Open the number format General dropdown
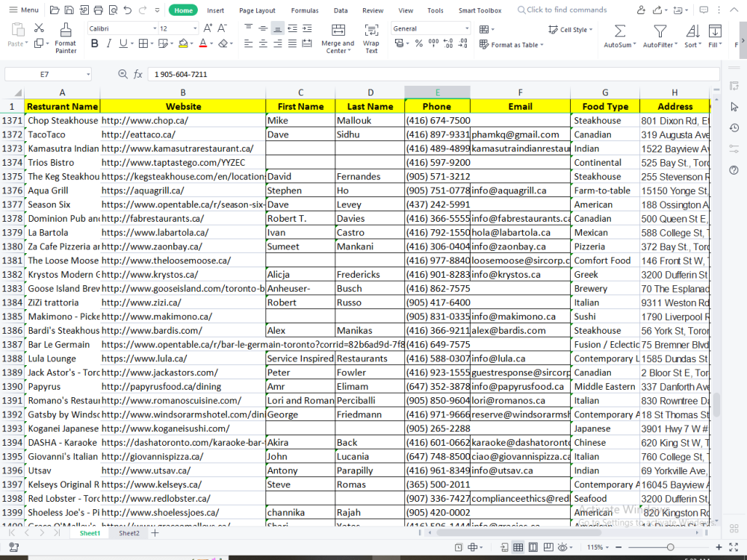This screenshot has width=747, height=560. [x=466, y=28]
